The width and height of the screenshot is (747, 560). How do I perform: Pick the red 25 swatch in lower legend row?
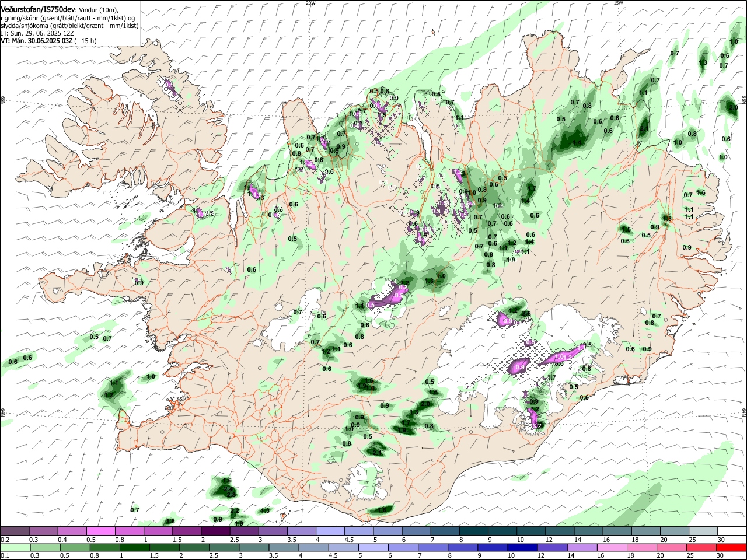701,547
